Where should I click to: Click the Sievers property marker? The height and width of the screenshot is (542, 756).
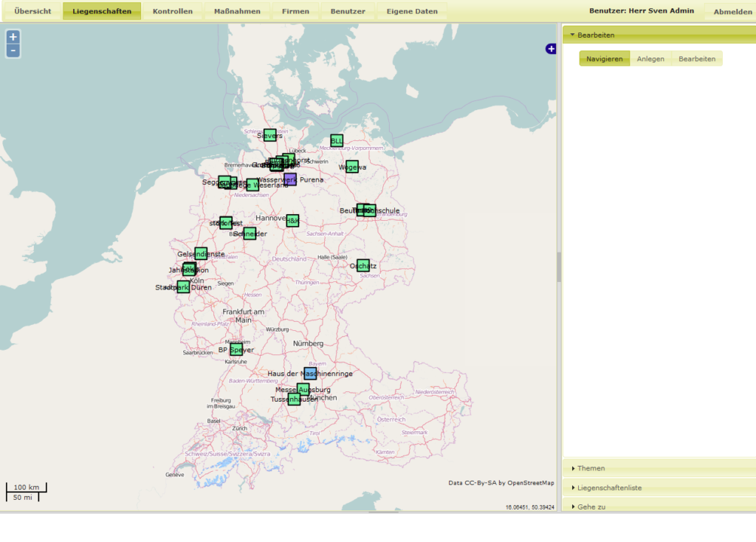click(x=270, y=135)
